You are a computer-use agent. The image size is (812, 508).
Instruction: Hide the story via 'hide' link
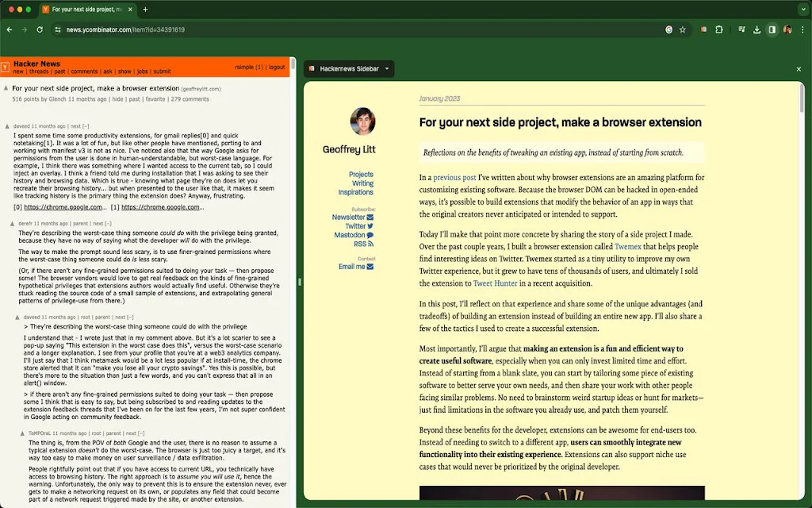click(117, 99)
